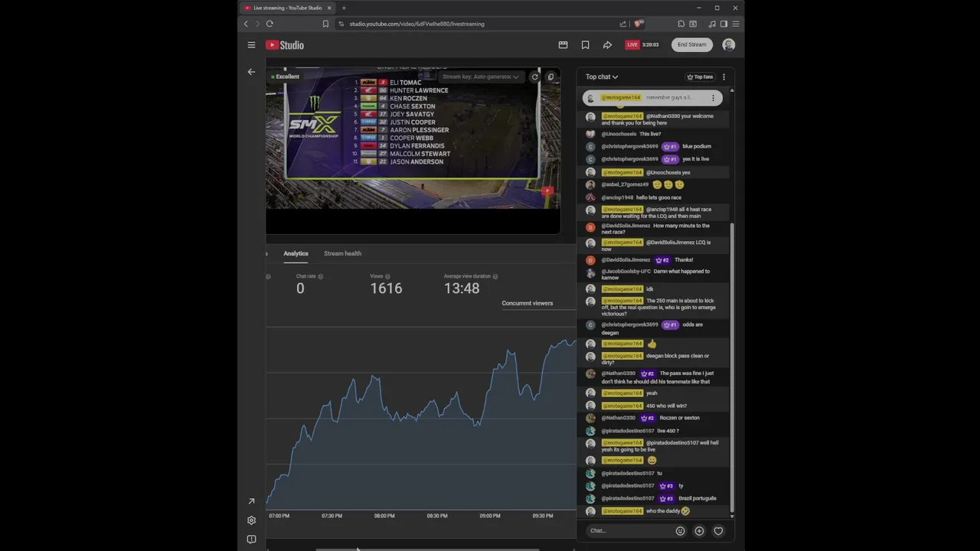The image size is (980, 551).
Task: Click the Chat rate value 0
Action: tap(300, 289)
